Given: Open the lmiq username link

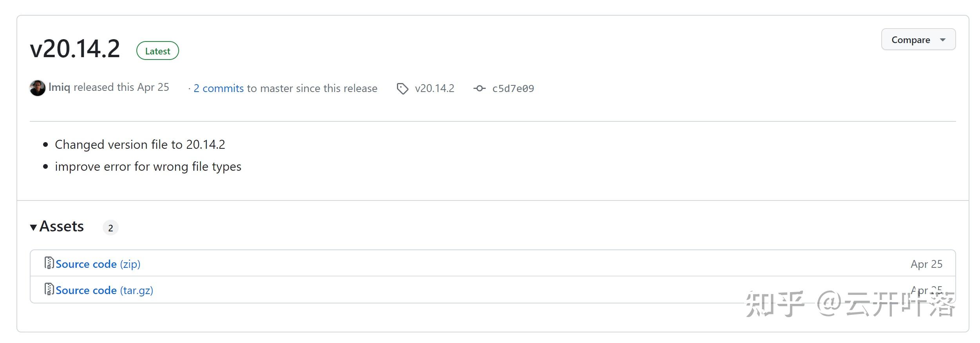Looking at the screenshot, I should click(x=59, y=87).
